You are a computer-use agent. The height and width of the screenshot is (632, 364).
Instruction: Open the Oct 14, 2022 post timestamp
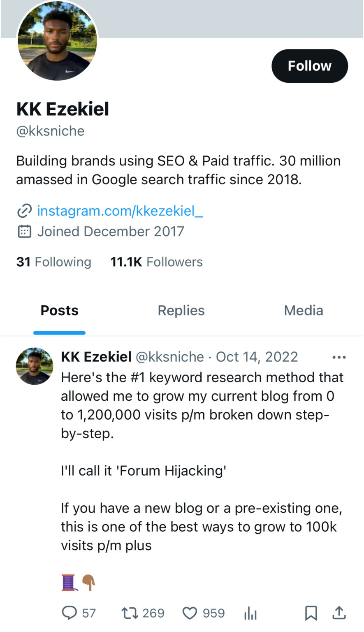257,357
